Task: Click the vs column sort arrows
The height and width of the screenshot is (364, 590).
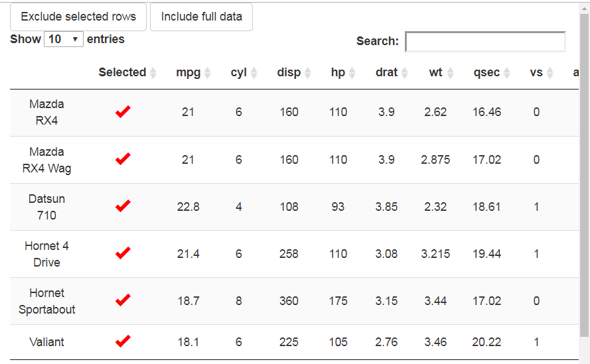Action: (550, 73)
